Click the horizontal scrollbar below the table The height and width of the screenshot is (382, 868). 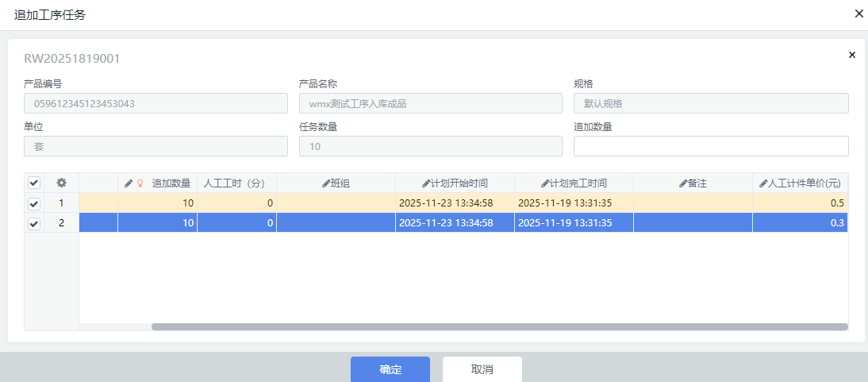tap(499, 326)
